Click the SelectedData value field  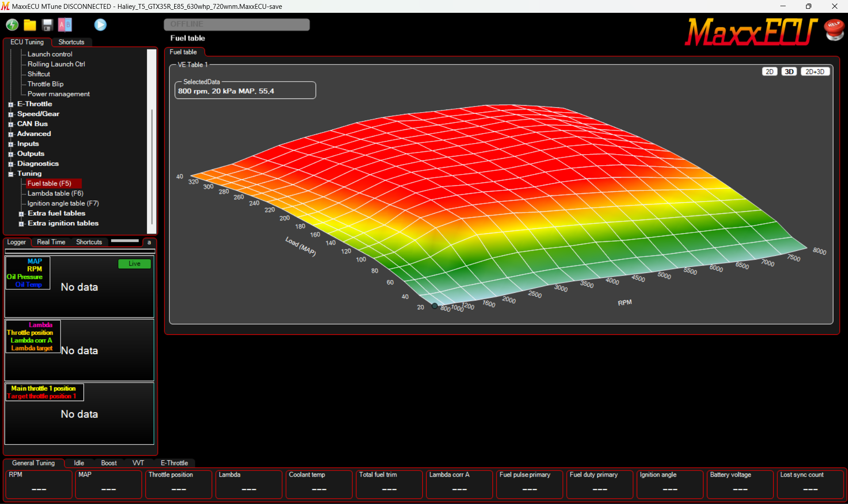pyautogui.click(x=245, y=91)
